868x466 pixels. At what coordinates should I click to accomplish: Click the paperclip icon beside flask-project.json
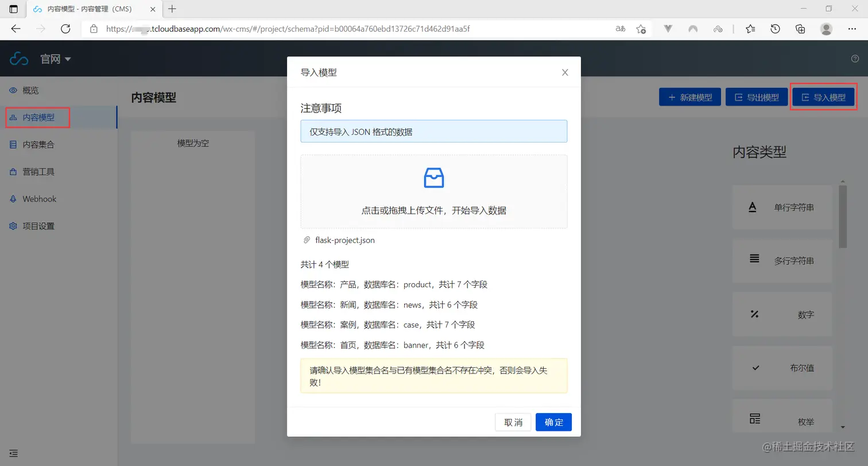click(x=307, y=240)
